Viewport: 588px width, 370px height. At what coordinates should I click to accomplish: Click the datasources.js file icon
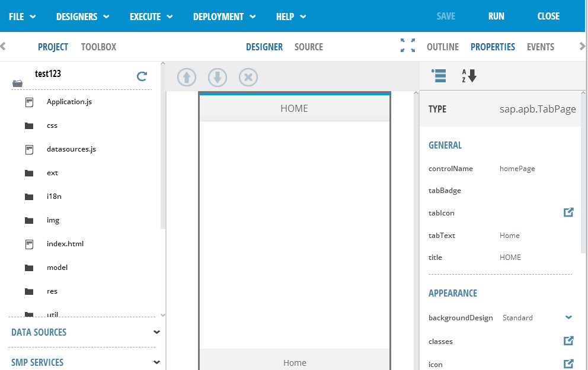(x=29, y=150)
